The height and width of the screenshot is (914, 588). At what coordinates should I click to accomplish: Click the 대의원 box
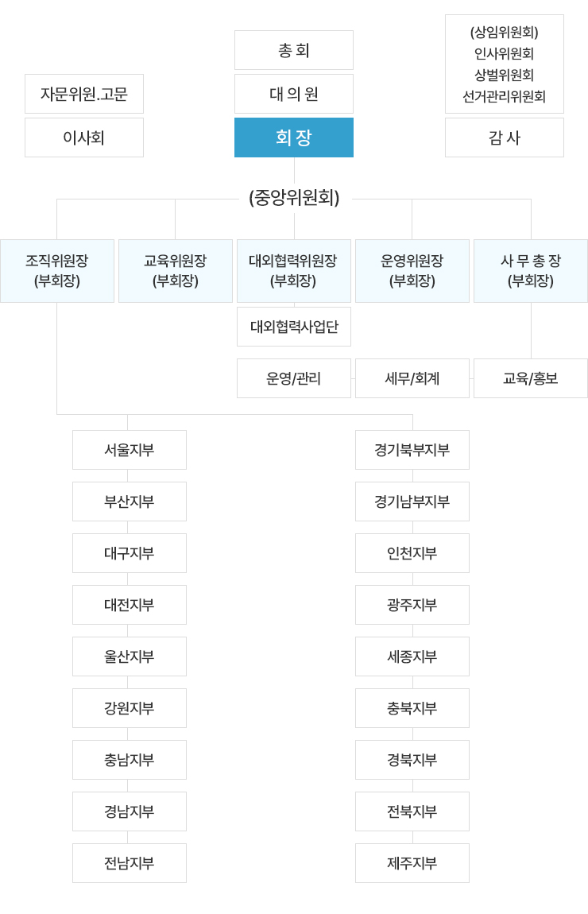tap(294, 94)
